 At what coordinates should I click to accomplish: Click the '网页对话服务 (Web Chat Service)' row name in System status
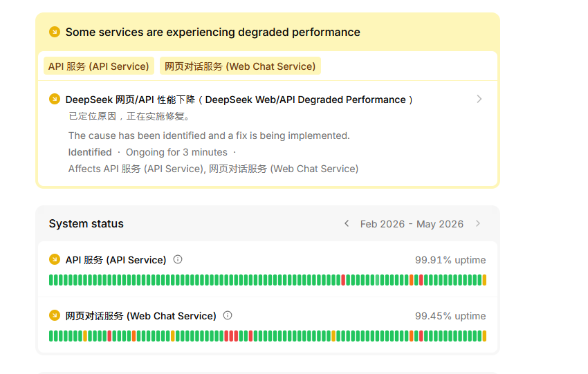[140, 316]
